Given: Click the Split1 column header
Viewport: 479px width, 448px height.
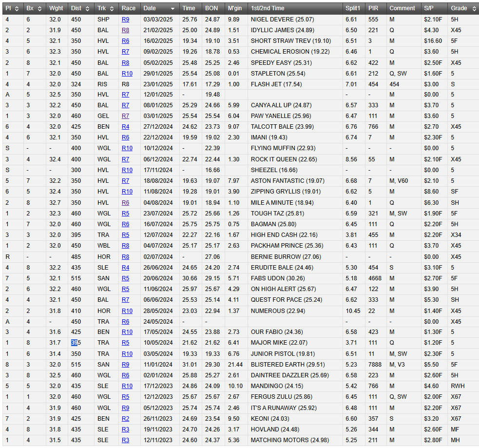Looking at the screenshot, I should [x=354, y=8].
